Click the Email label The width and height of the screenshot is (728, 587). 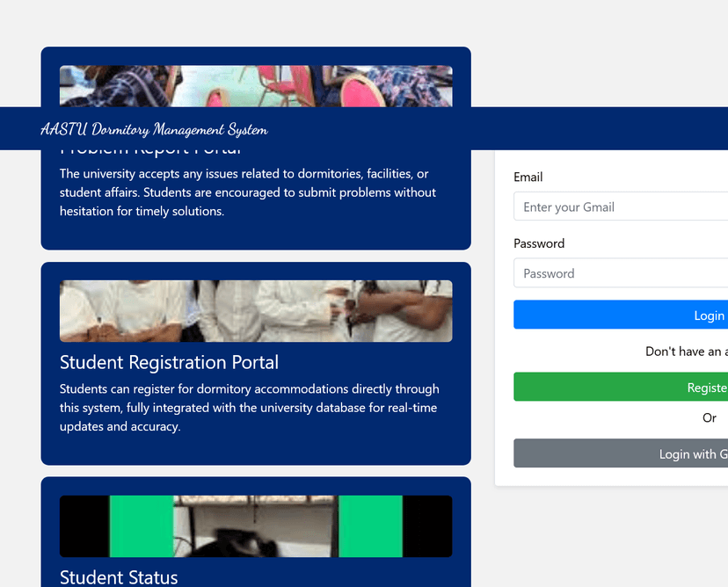[x=528, y=177]
